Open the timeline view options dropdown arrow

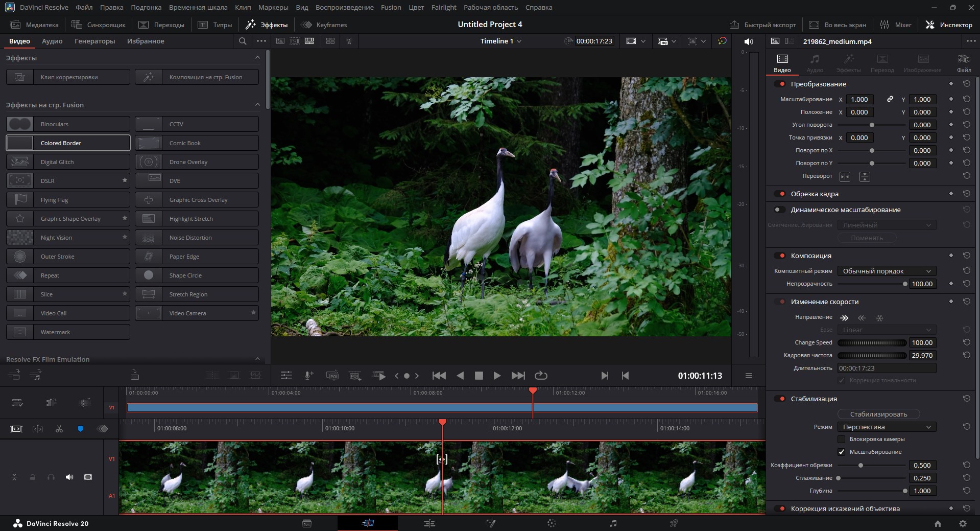coord(674,41)
